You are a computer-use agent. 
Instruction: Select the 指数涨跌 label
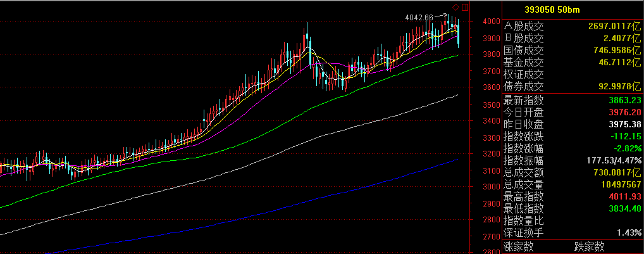(524, 136)
